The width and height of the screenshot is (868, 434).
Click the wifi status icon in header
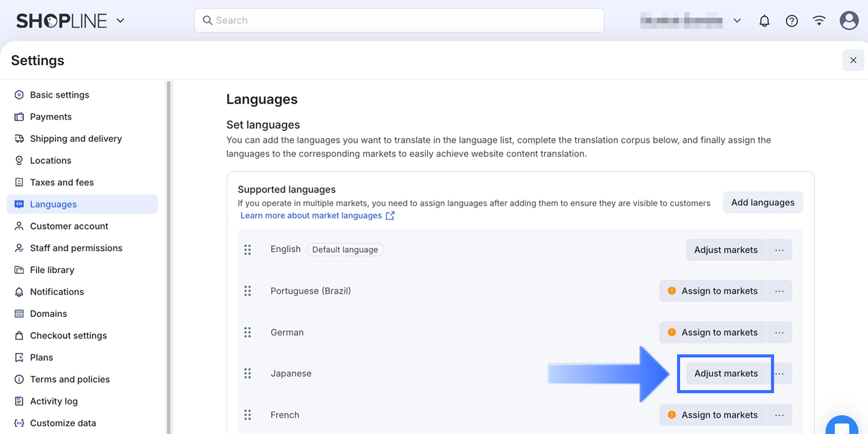pyautogui.click(x=819, y=20)
